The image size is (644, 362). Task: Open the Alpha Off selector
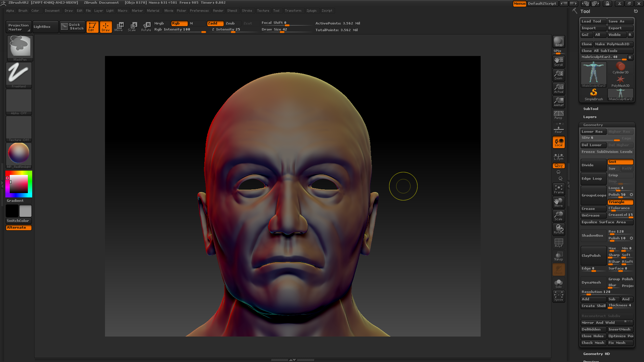click(19, 102)
